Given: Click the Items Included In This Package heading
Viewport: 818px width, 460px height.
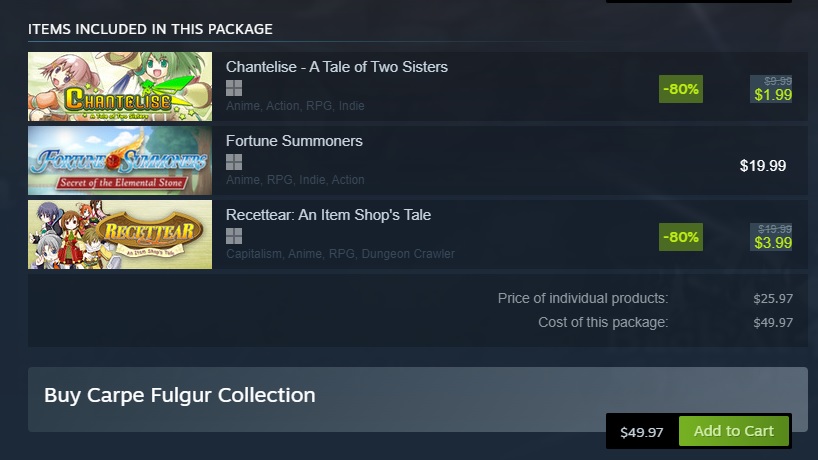Looking at the screenshot, I should click(150, 29).
